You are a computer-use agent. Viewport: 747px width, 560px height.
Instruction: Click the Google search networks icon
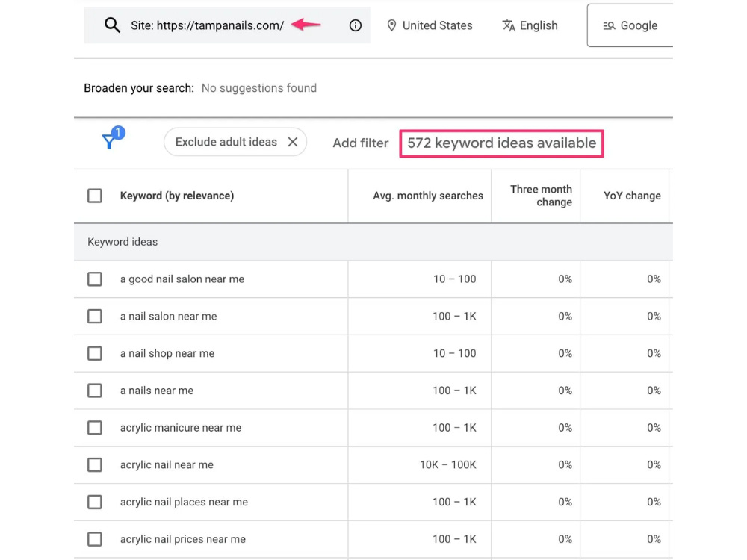tap(609, 25)
